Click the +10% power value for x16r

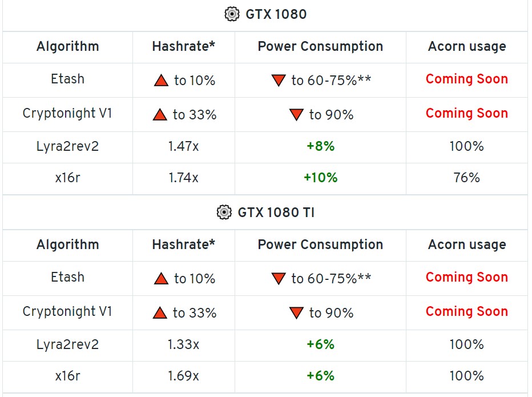320,178
